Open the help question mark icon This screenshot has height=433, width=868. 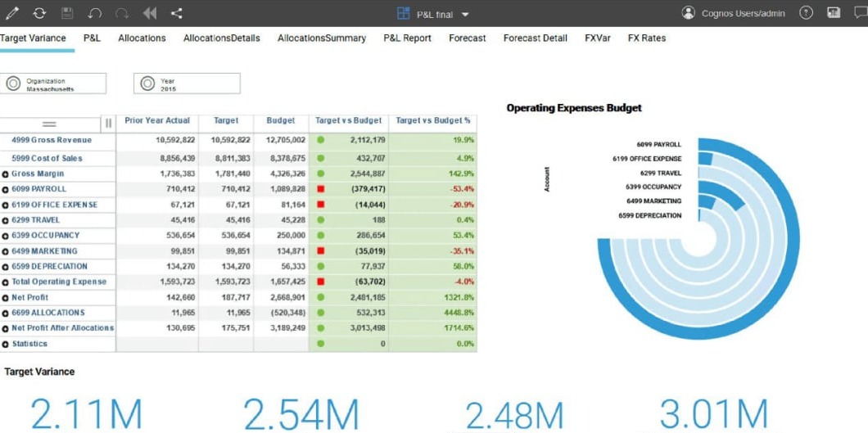pos(807,13)
